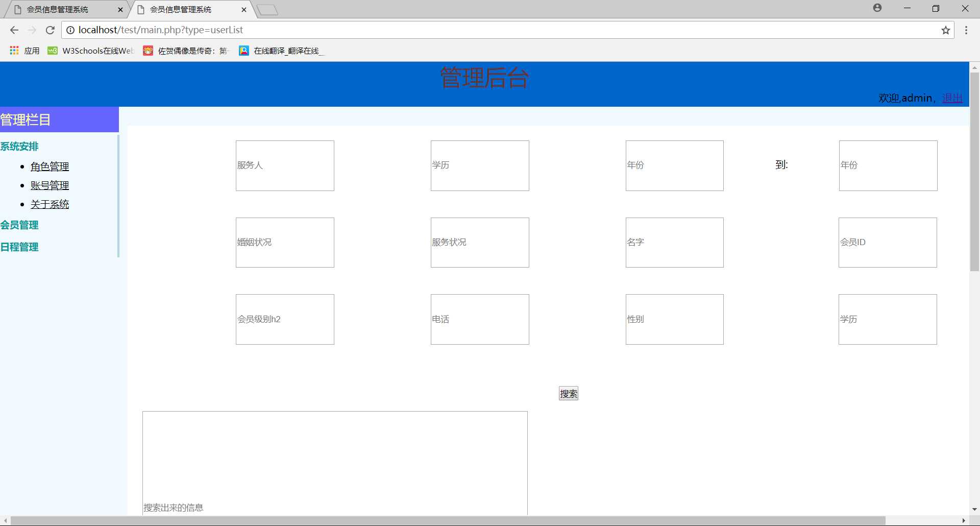Image resolution: width=980 pixels, height=526 pixels.
Task: Click the browser forward arrow
Action: (x=32, y=30)
